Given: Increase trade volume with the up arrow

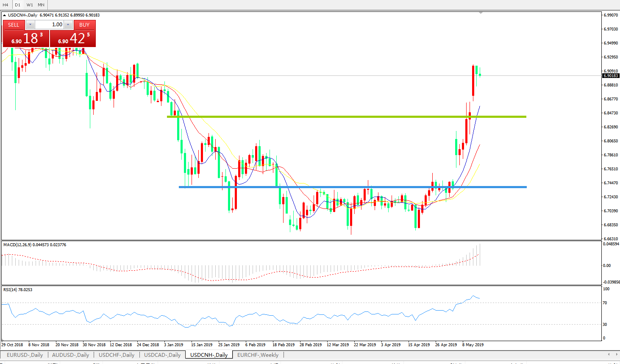Looking at the screenshot, I should (68, 25).
